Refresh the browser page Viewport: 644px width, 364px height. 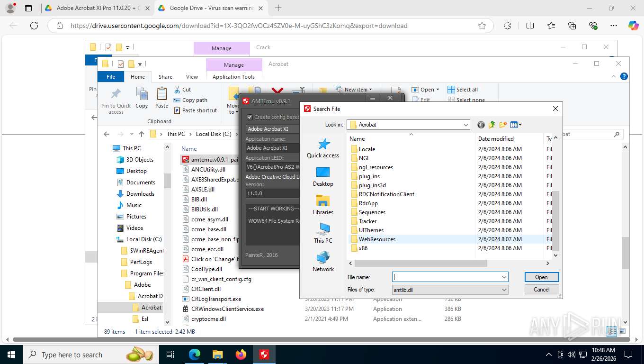(x=34, y=26)
